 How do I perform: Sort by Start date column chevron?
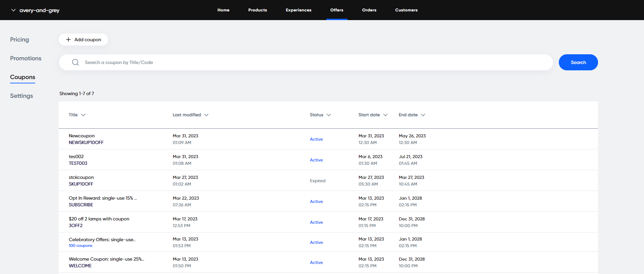coord(385,115)
